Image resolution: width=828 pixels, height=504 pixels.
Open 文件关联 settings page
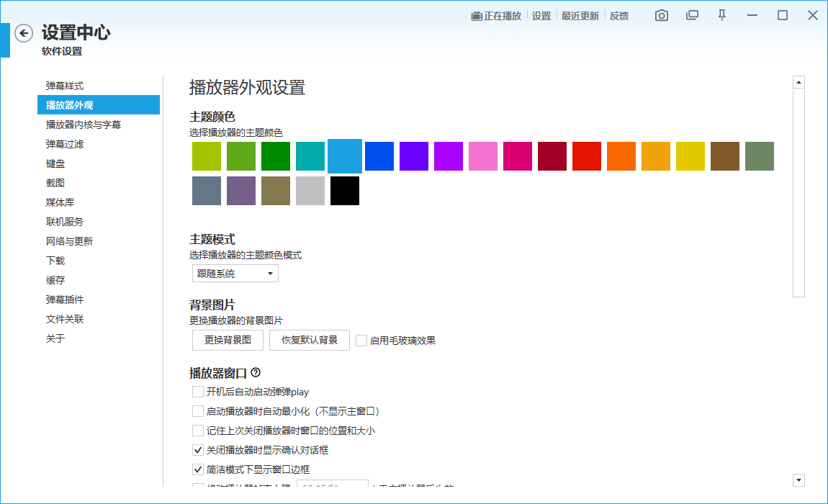99,319
